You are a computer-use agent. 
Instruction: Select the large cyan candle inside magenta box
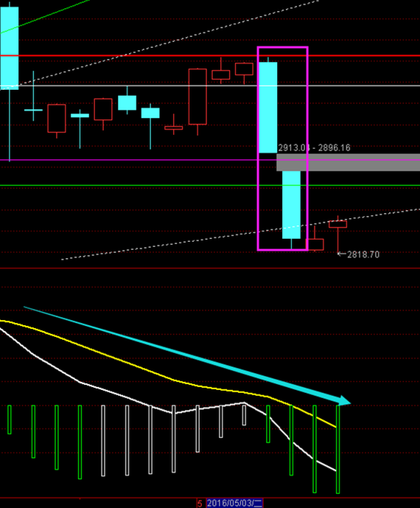click(268, 107)
